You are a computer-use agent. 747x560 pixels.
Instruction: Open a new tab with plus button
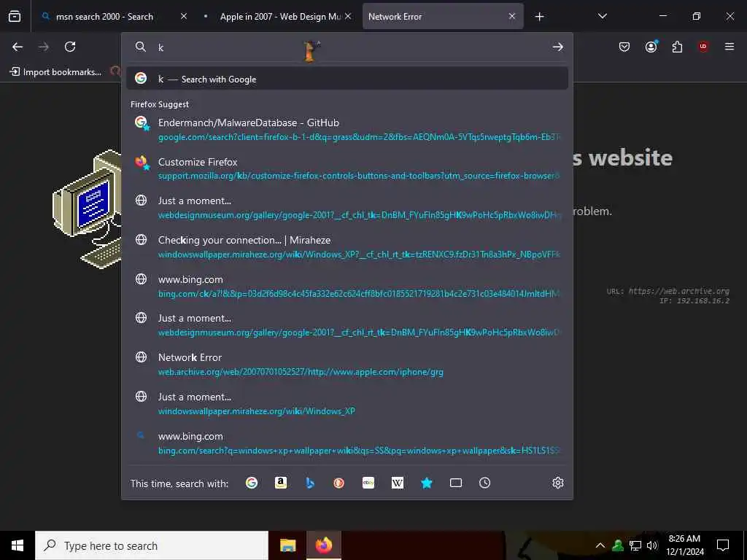click(x=539, y=17)
